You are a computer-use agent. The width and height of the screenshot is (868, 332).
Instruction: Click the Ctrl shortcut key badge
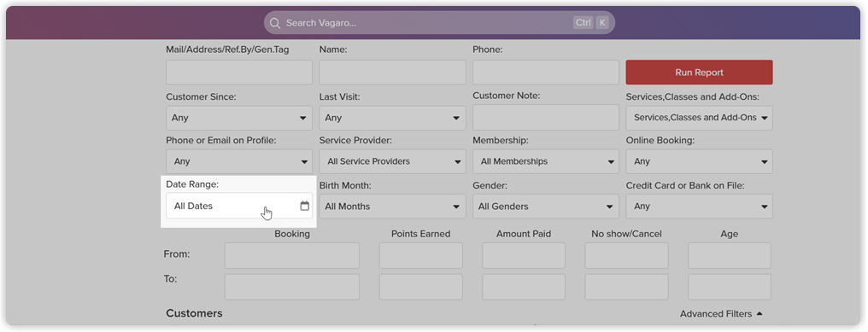click(x=584, y=23)
